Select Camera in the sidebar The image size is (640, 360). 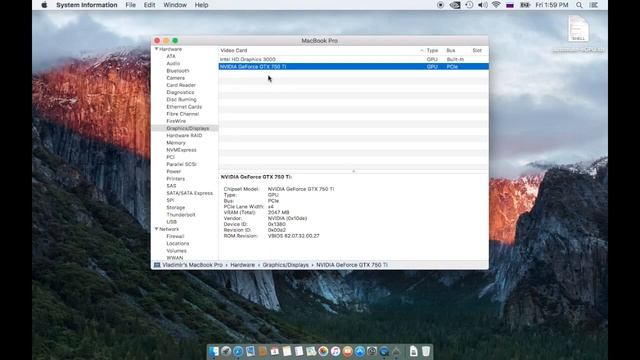pyautogui.click(x=176, y=78)
